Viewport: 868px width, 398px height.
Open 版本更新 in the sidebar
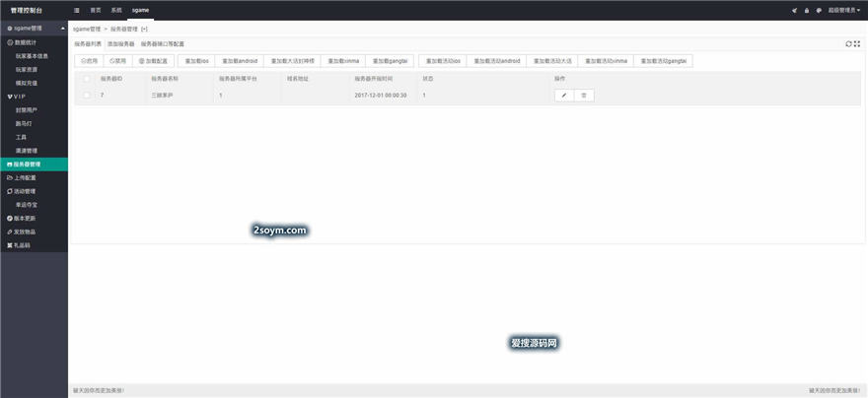tap(24, 218)
